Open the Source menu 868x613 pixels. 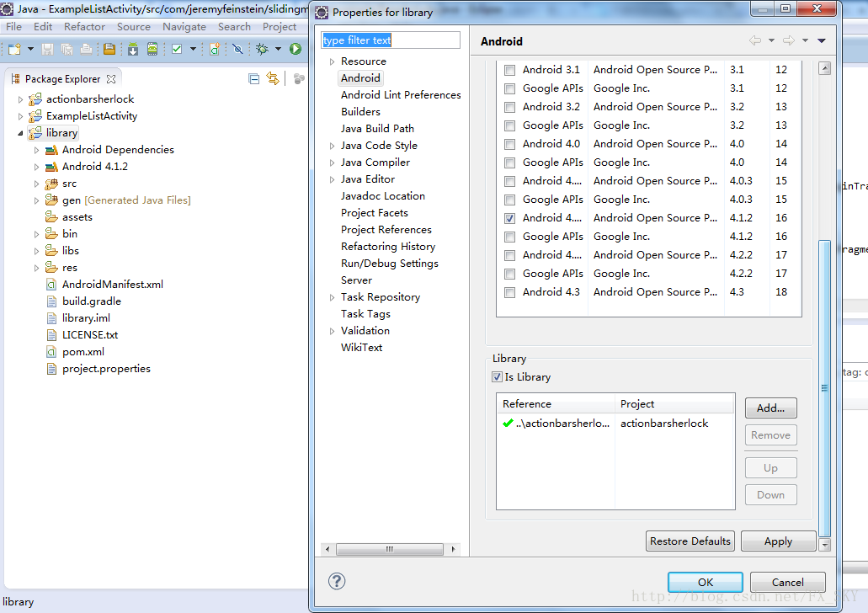tap(133, 27)
